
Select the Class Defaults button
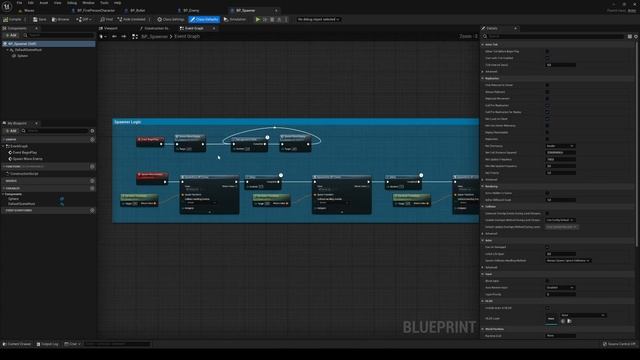point(204,19)
